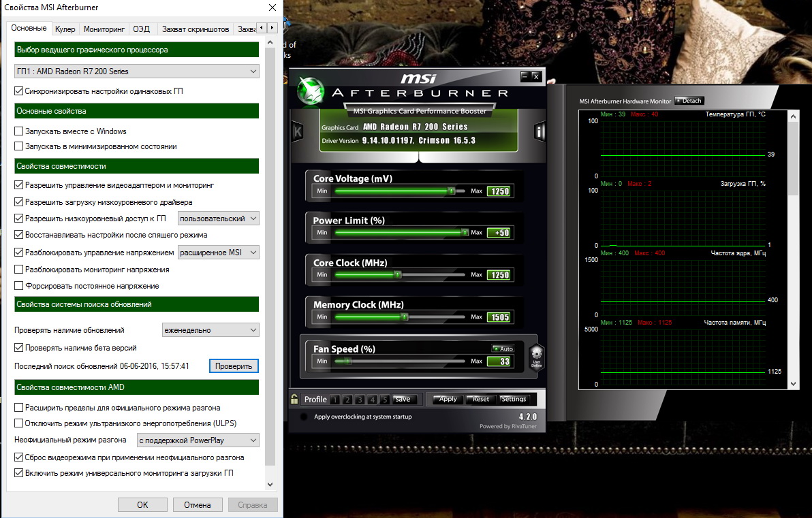Click the Core Clock (MHz) slider handle
This screenshot has width=812, height=518.
(398, 275)
